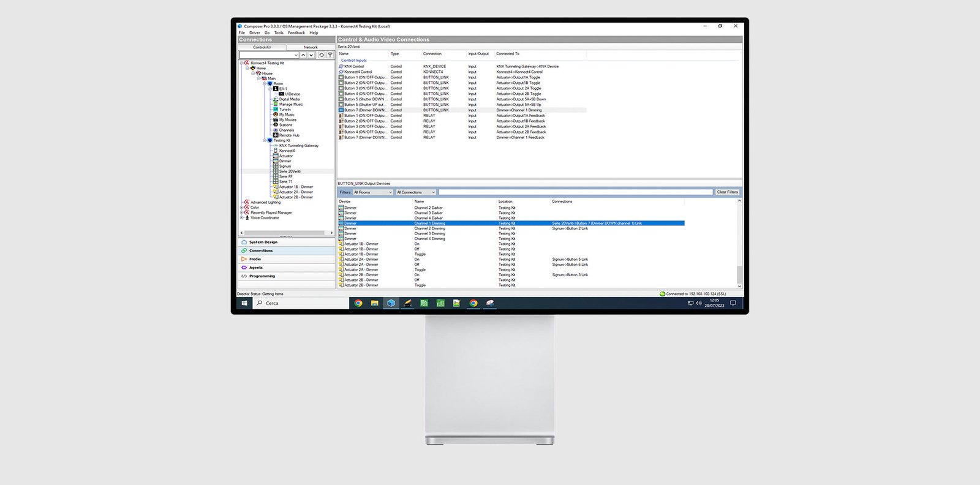Click the refresh icon above the tree
Screen dimensions: 980x485
click(322, 55)
